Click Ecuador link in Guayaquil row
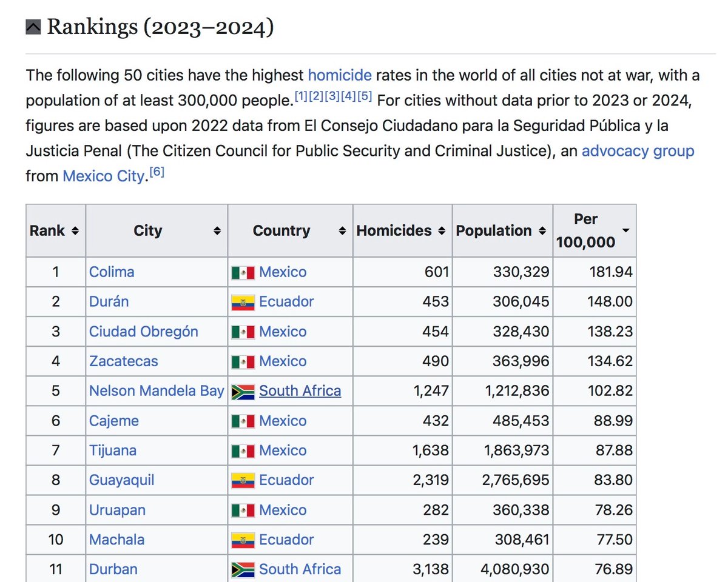Screen dimensions: 728x582 click(x=286, y=480)
